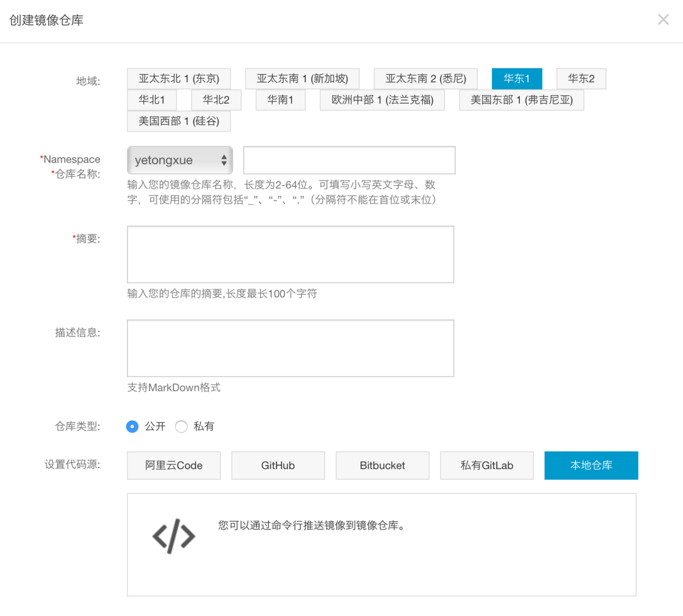This screenshot has height=616, width=683.
Task: Choose 阿里云Code as code source
Action: coord(174,466)
